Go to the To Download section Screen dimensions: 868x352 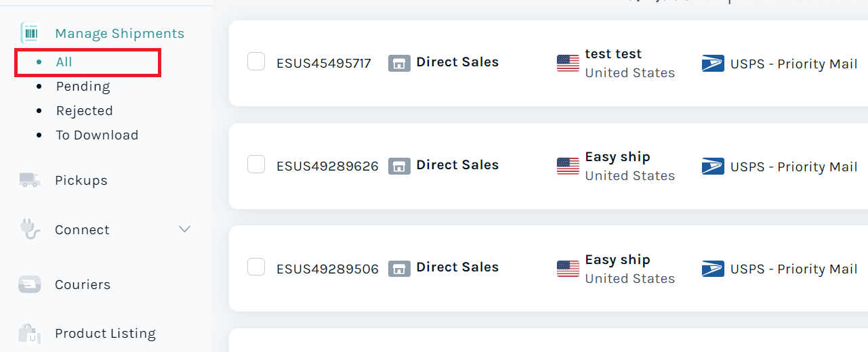click(x=97, y=135)
